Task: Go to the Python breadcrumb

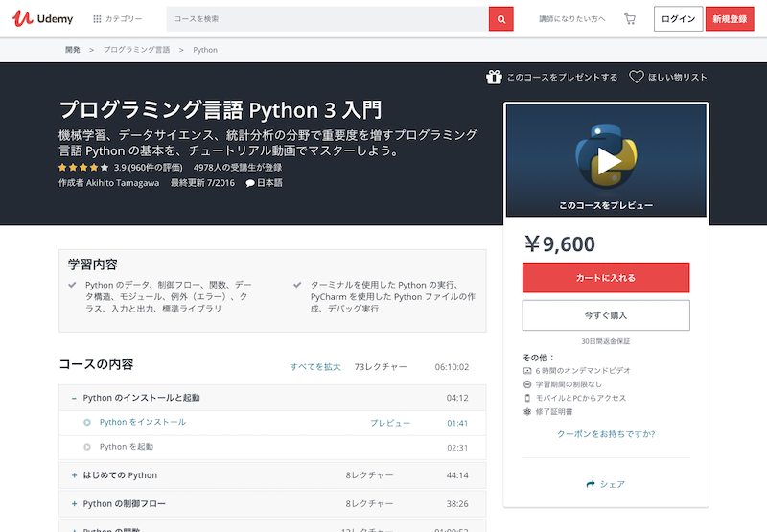Action: (x=205, y=50)
